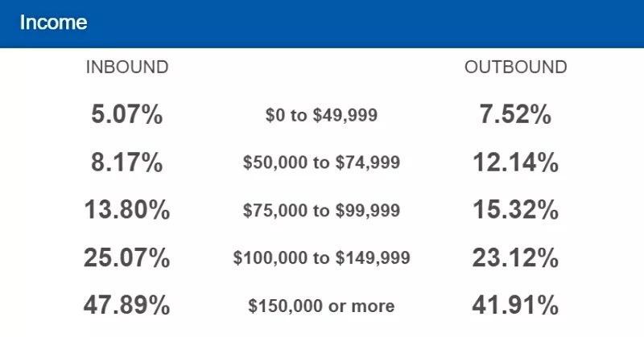The image size is (644, 337).
Task: Select the $50,000 to $74,999 range
Action: pyautogui.click(x=321, y=163)
